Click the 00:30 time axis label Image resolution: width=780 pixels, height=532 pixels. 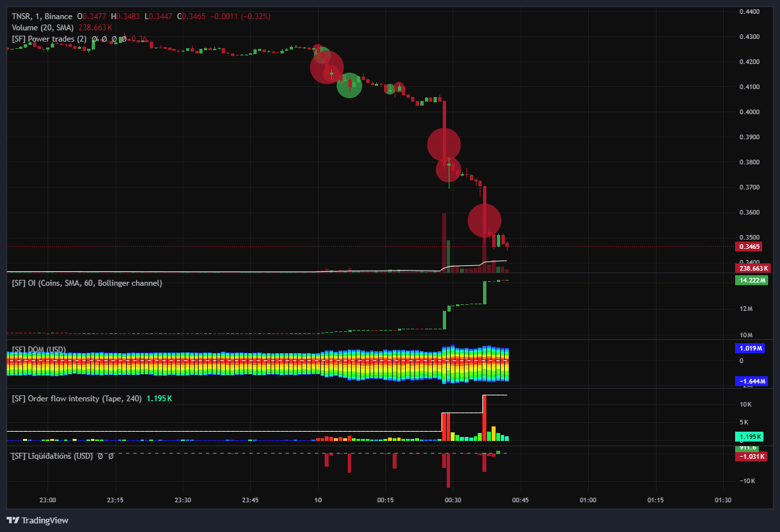453,500
